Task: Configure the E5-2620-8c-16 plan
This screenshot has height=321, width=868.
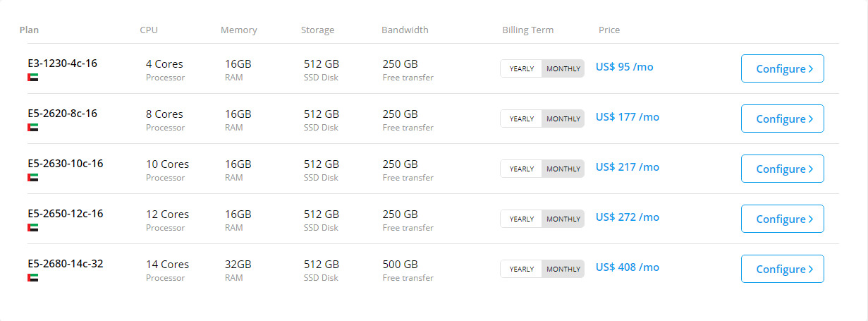Action: tap(782, 119)
